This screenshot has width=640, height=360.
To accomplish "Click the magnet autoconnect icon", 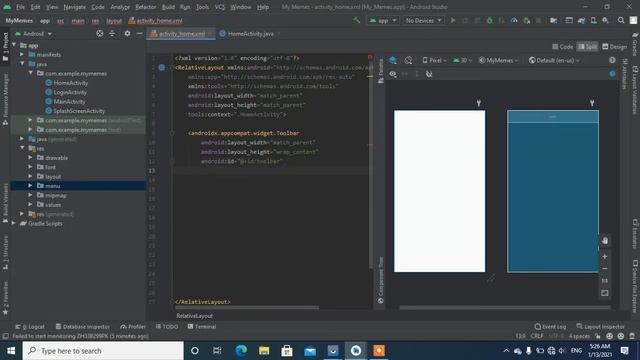I will (429, 74).
